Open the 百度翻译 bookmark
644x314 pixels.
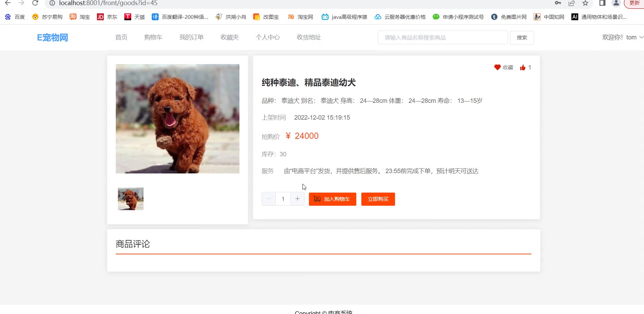(180, 17)
